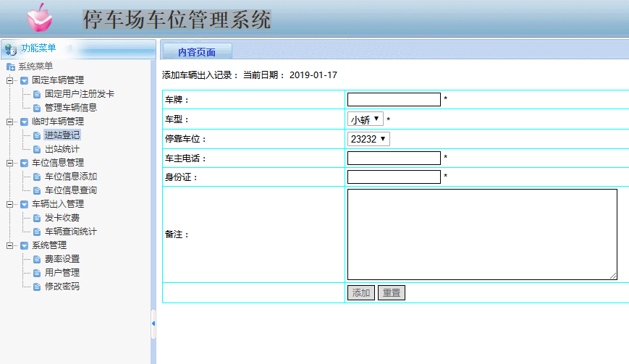629x364 pixels.
Task: Focus the 车主电话 input field
Action: coord(394,158)
